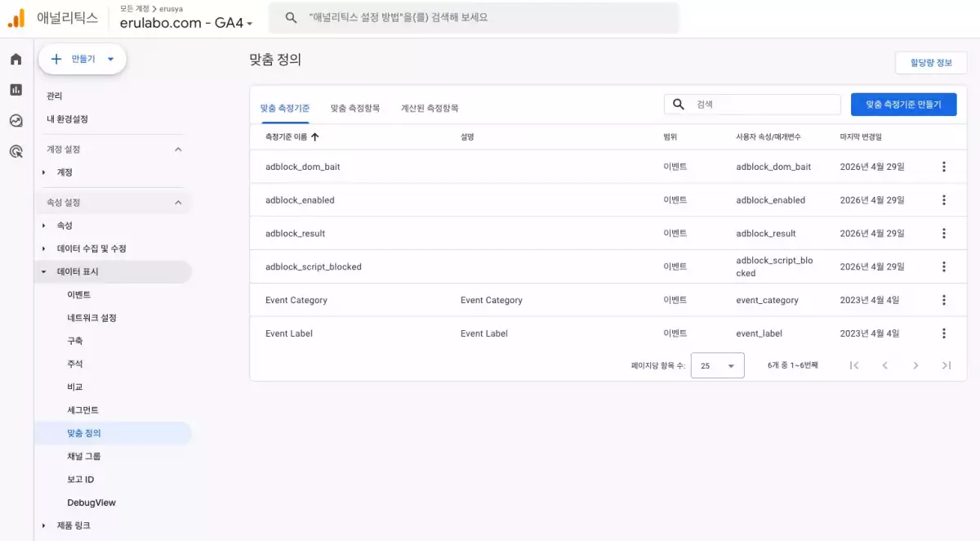The image size is (980, 541).
Task: Switch to the 계산된 측정항목 tab
Action: tap(429, 108)
